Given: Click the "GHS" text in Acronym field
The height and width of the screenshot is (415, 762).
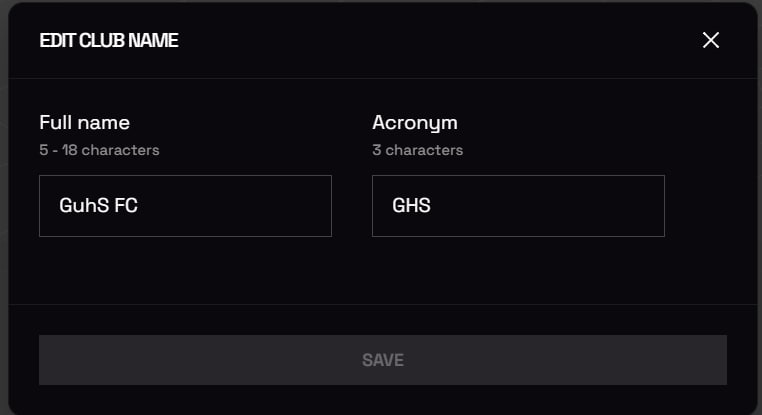Looking at the screenshot, I should [411, 206].
